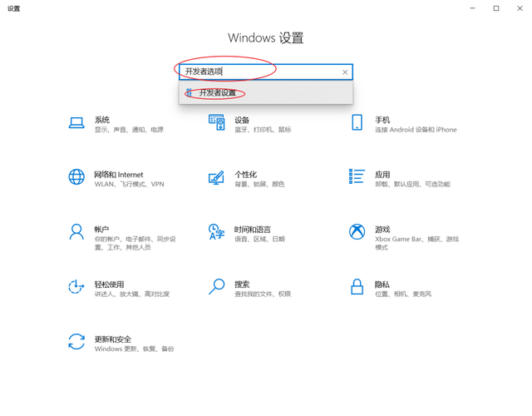
Task: Open the Phone icon
Action: [x=357, y=122]
